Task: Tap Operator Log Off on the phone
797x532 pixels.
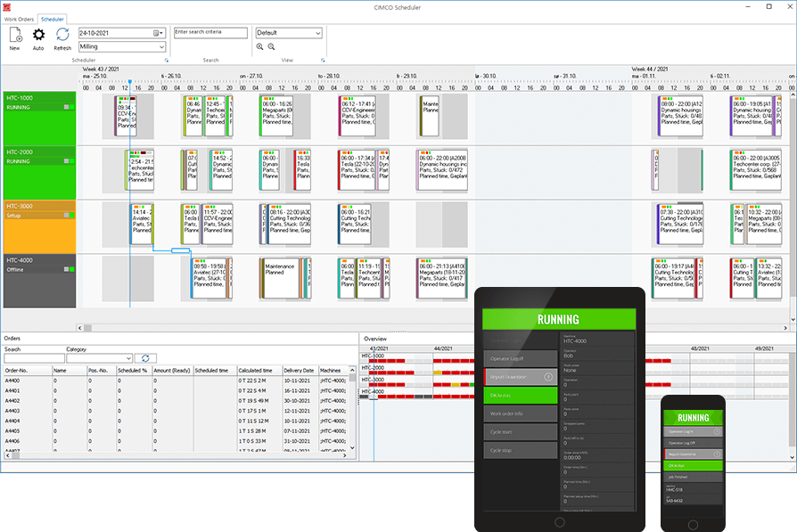Action: point(693,443)
